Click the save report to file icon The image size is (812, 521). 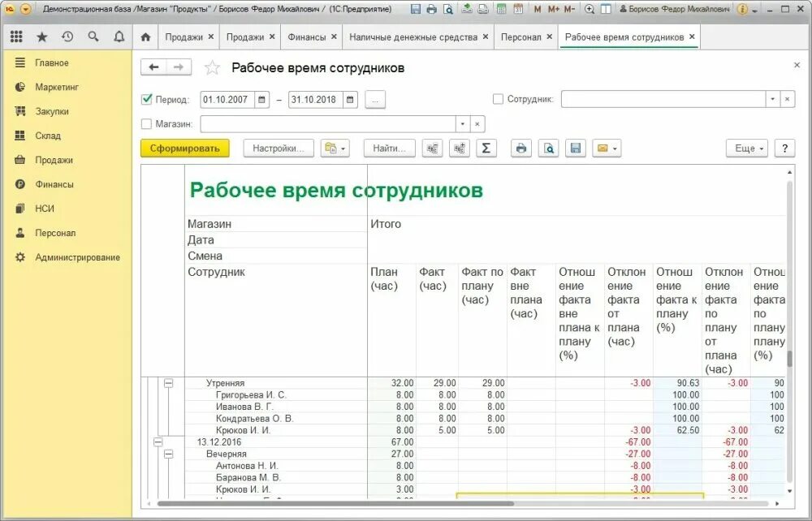575,148
